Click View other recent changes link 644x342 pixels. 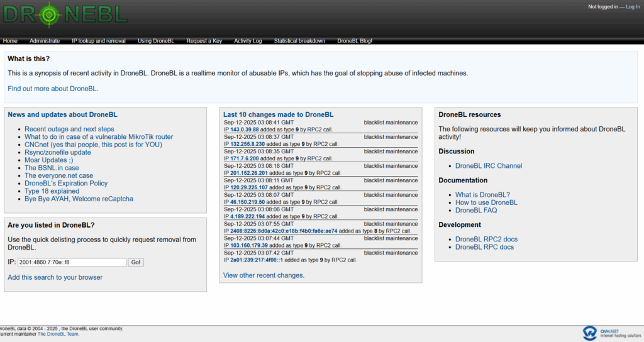263,275
